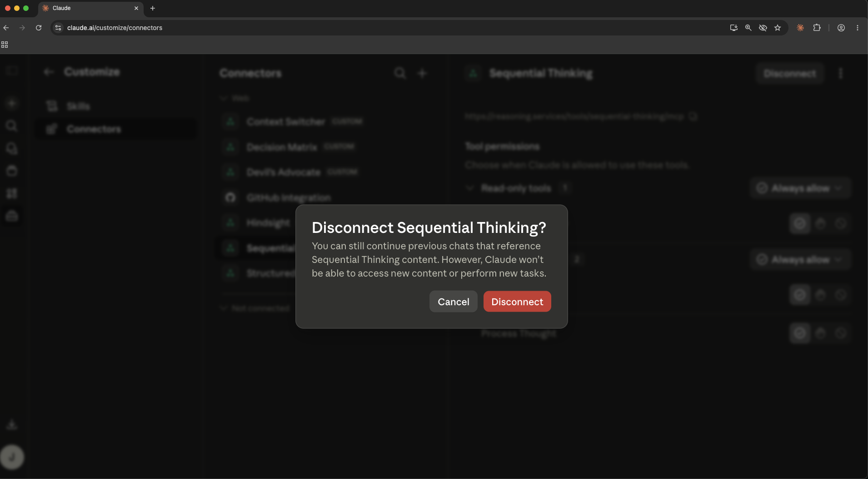Click the download icon at sidebar bottom
The width and height of the screenshot is (868, 479).
click(12, 424)
